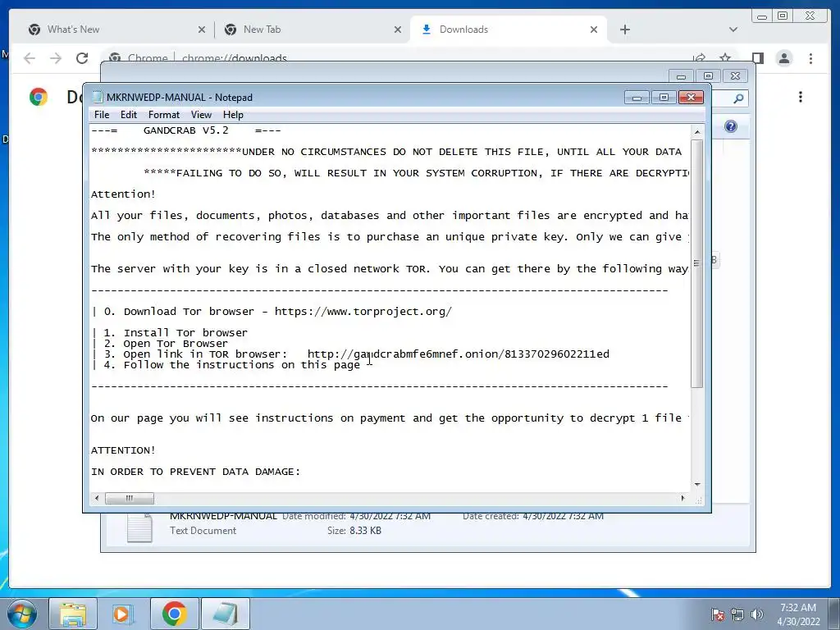The height and width of the screenshot is (630, 840).
Task: Click Notepad vertical scrollbar thumb
Action: [x=697, y=263]
